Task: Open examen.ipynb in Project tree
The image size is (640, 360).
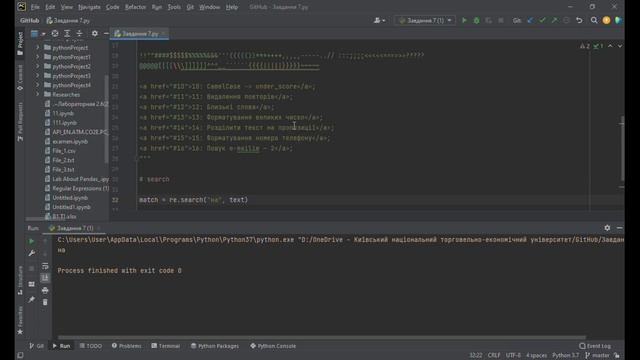Action: pos(70,142)
